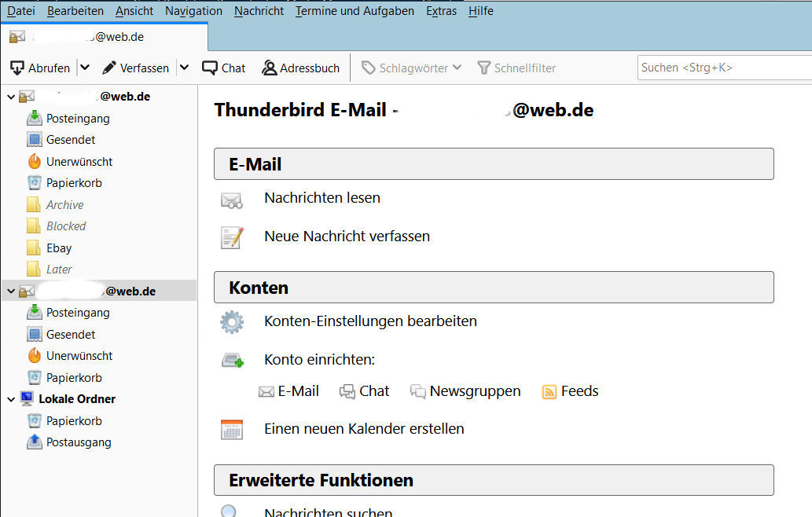
Task: Open first account's Papierkorb bin icon
Action: click(34, 183)
